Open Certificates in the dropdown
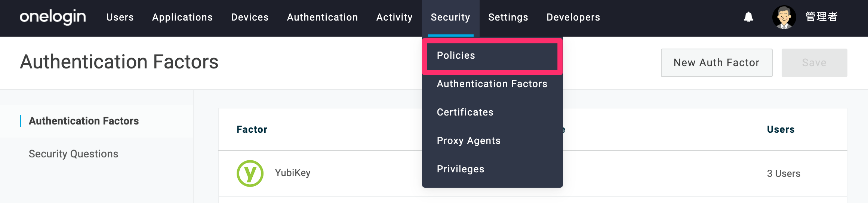 point(465,112)
